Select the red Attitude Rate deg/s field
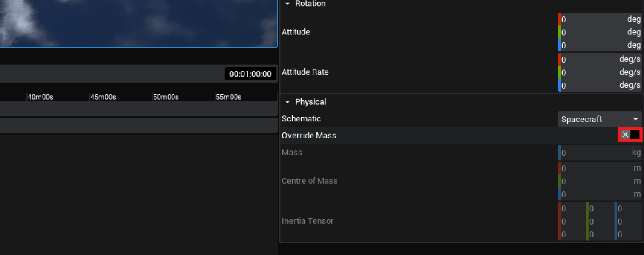 tap(599, 60)
